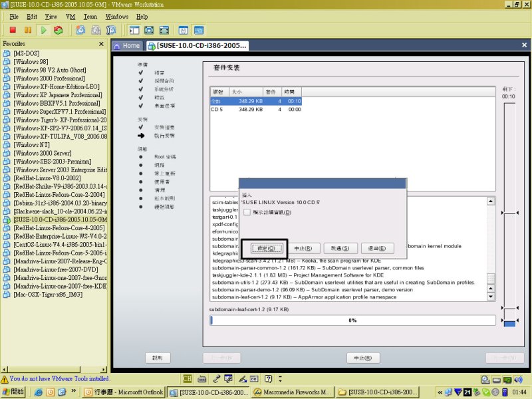Viewport: 532px width, 399px height.
Task: Click the 大小 size column header
Action: click(246, 92)
